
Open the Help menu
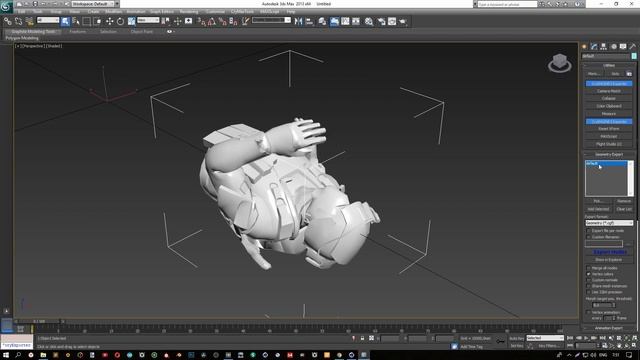291,11
